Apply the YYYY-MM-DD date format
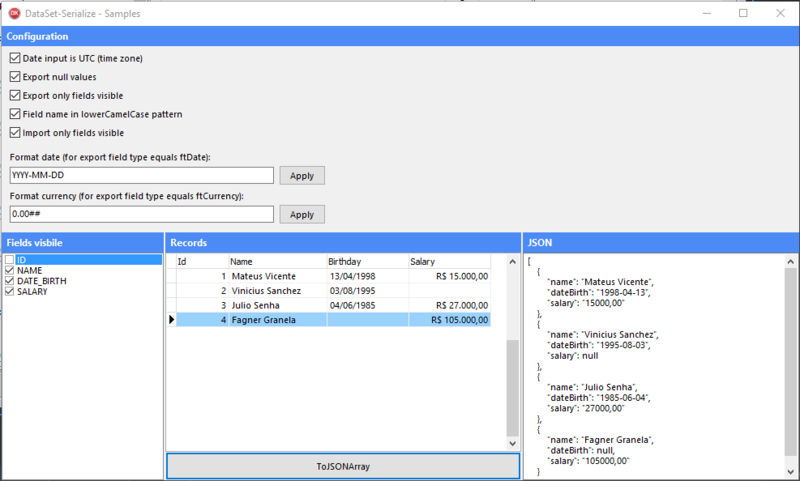The height and width of the screenshot is (481, 800). click(302, 175)
